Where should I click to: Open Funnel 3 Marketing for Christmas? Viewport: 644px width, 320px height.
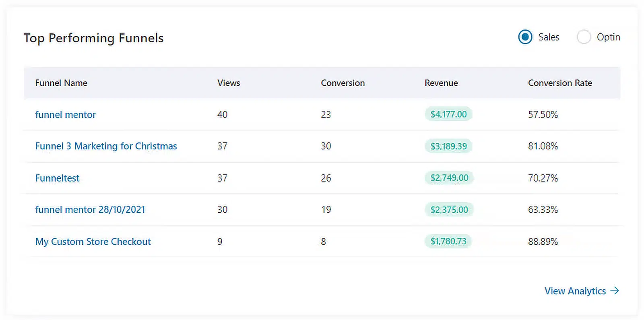click(106, 146)
